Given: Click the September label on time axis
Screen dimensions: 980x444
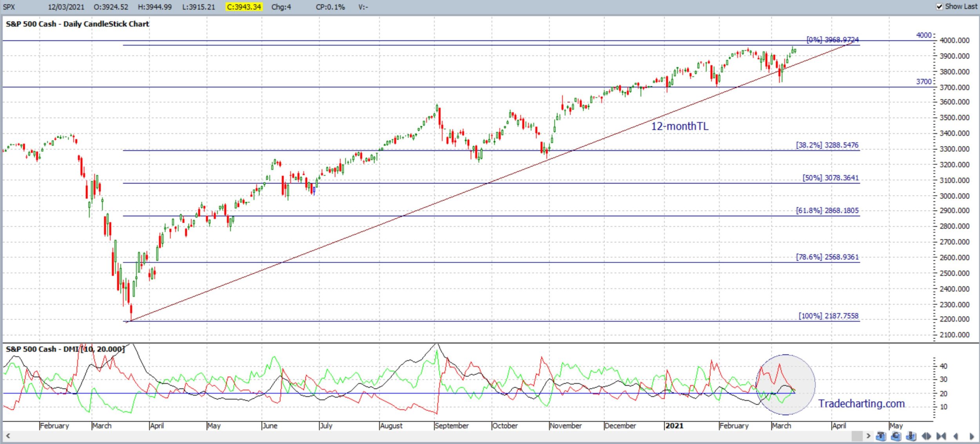Looking at the screenshot, I should 452,426.
